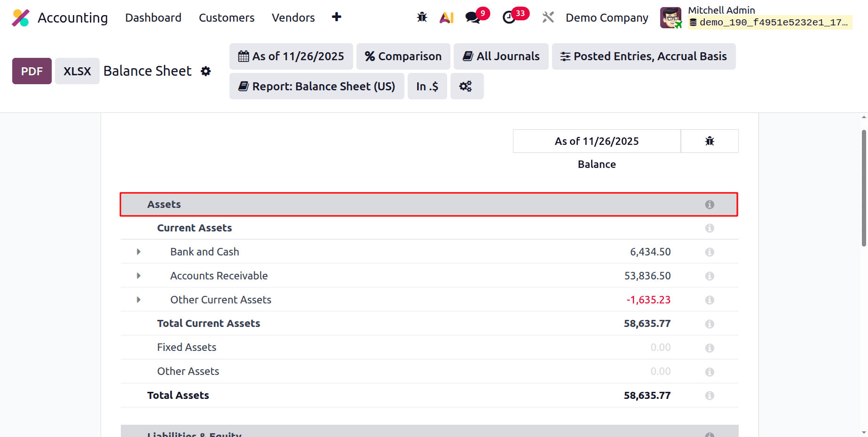
Task: Click the vertical scrollbar thumb
Action: pyautogui.click(x=864, y=188)
